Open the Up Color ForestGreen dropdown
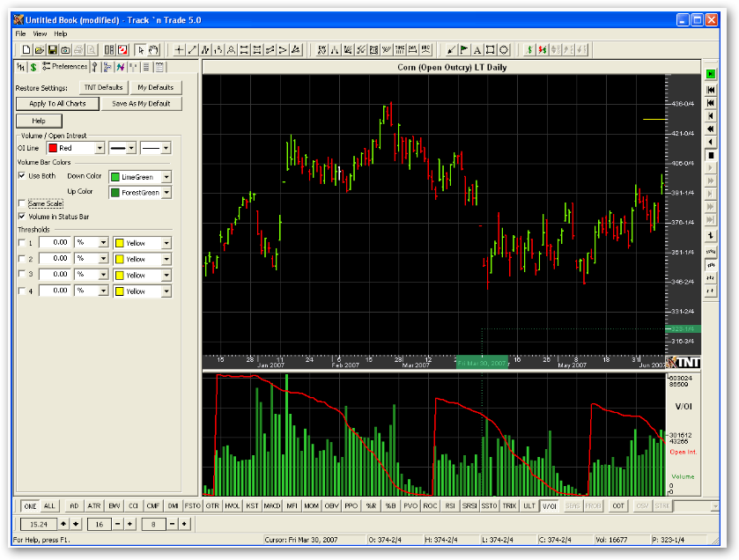739x560 pixels. coord(166,192)
